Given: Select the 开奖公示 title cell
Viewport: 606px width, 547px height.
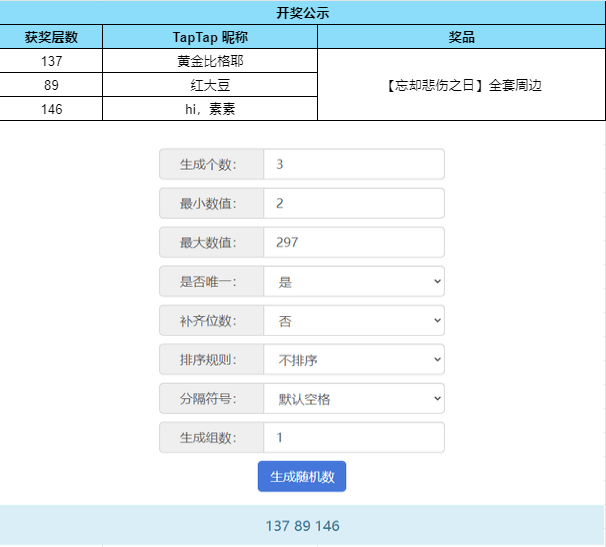Looking at the screenshot, I should [303, 12].
